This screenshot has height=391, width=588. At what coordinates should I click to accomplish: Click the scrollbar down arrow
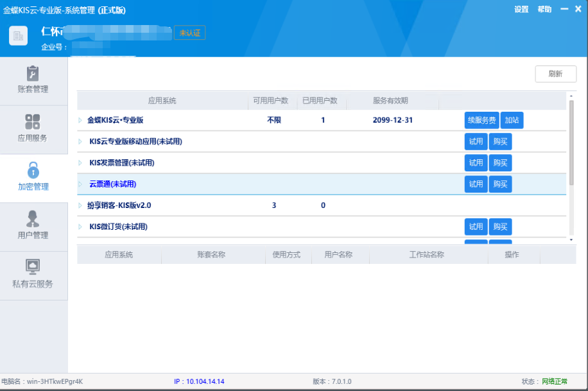point(571,239)
